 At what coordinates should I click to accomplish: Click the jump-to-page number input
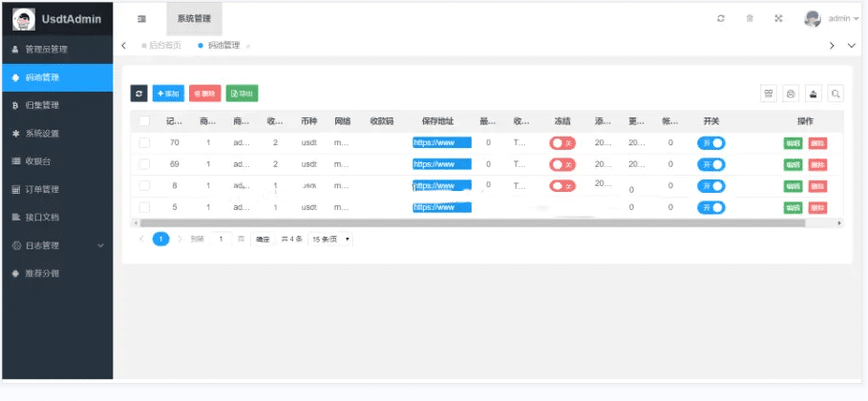tap(222, 240)
